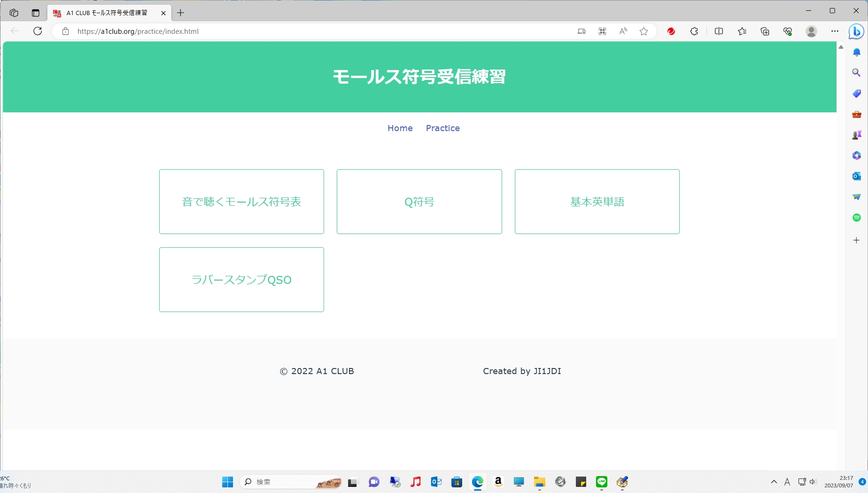This screenshot has width=868, height=493.
Task: Refresh the page
Action: pyautogui.click(x=38, y=31)
